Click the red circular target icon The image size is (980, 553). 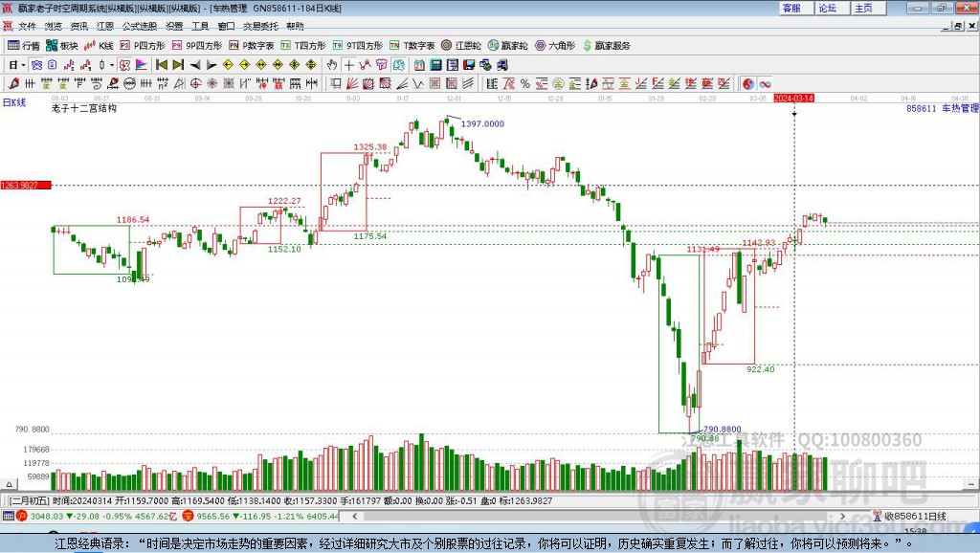pyautogui.click(x=195, y=84)
